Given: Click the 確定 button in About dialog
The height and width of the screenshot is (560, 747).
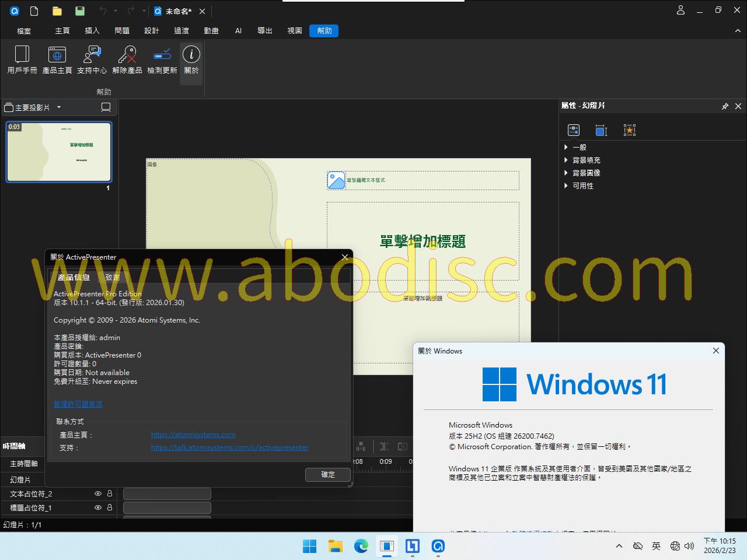Looking at the screenshot, I should tap(328, 475).
